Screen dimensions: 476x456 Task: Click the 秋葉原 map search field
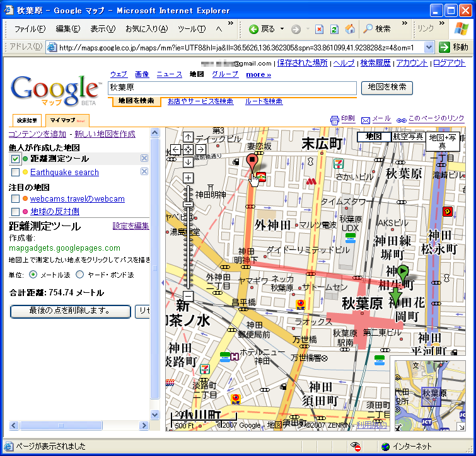coord(232,88)
